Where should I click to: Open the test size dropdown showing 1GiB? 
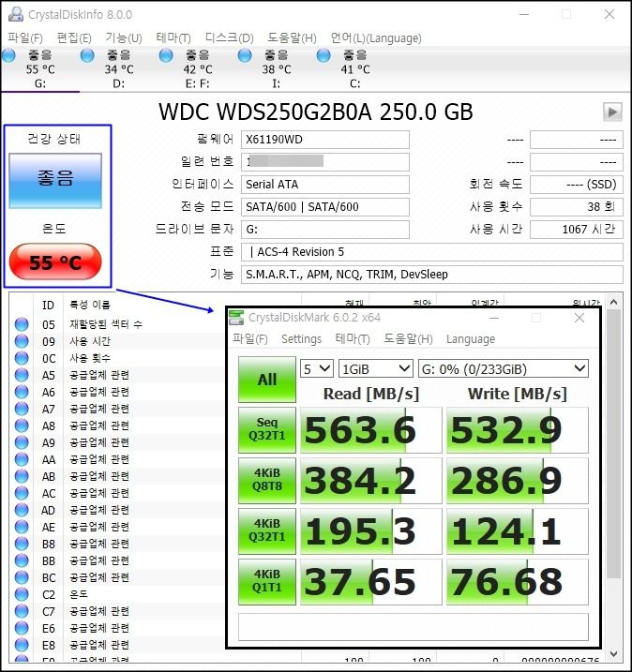376,368
